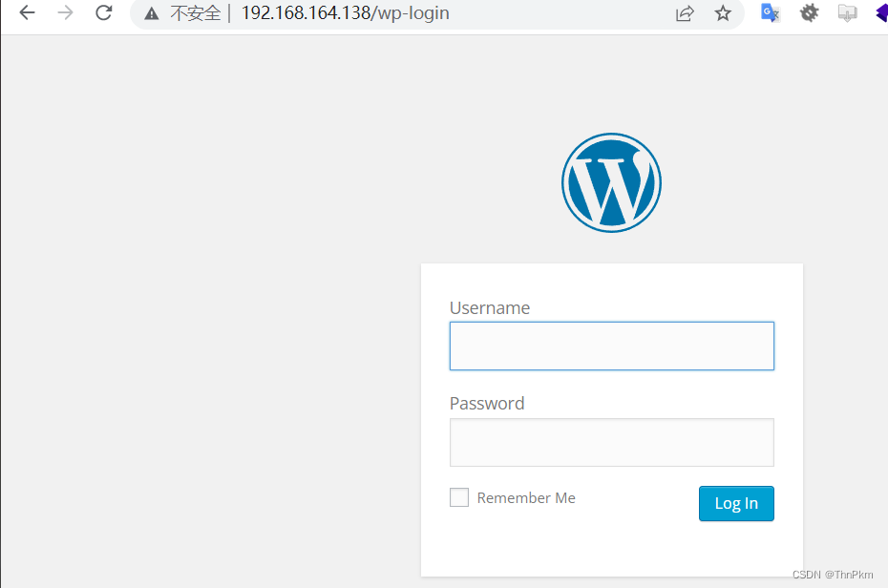Reload the page with the refresh icon

click(x=104, y=12)
